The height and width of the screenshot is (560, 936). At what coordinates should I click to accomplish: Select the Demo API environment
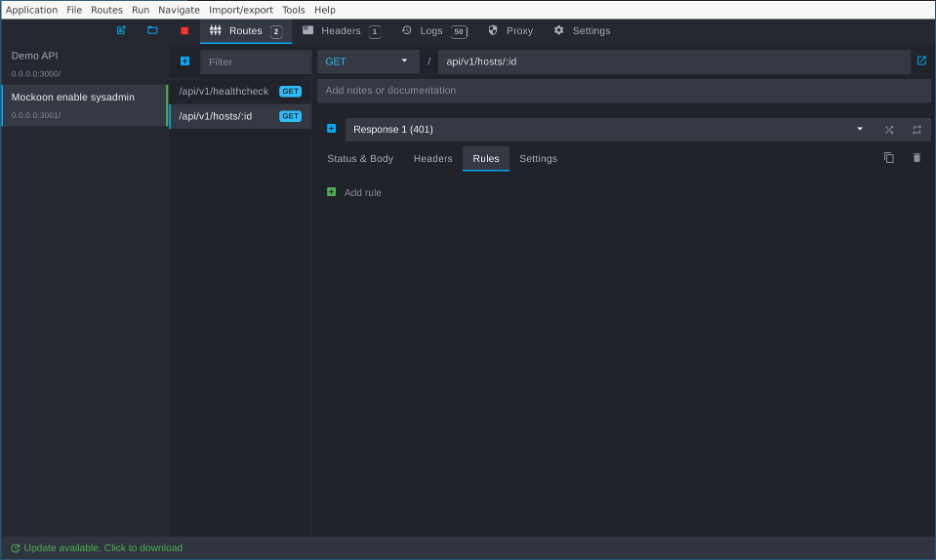(x=84, y=64)
